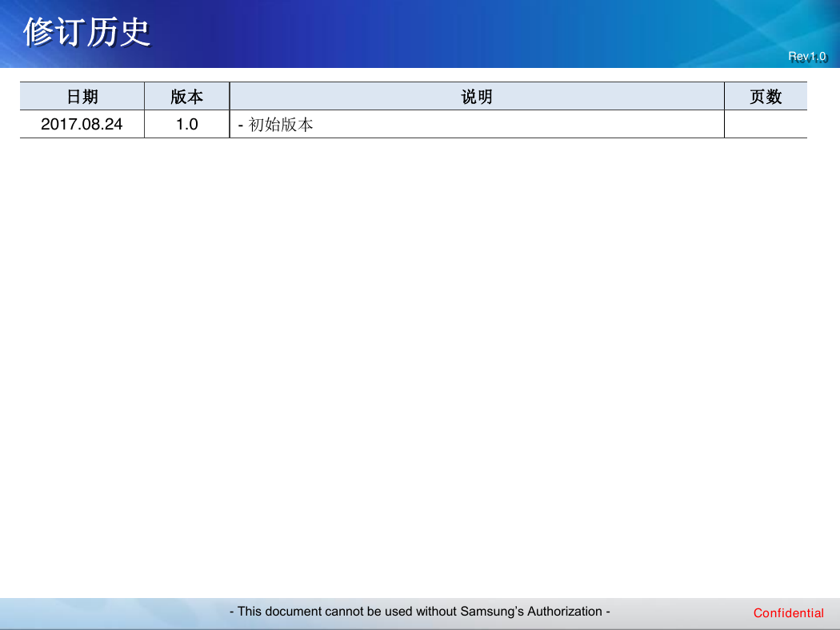
Task: Select the 说明 column header
Action: (x=477, y=97)
